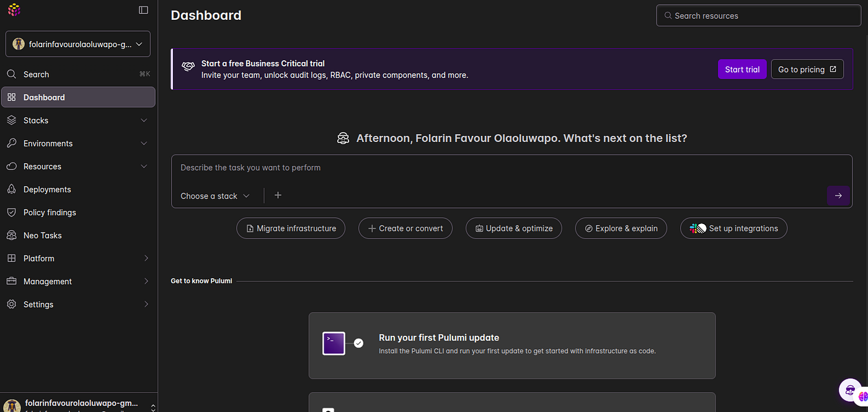Click the Dashboard grid icon
Screen dimensions: 868x412
click(11, 97)
